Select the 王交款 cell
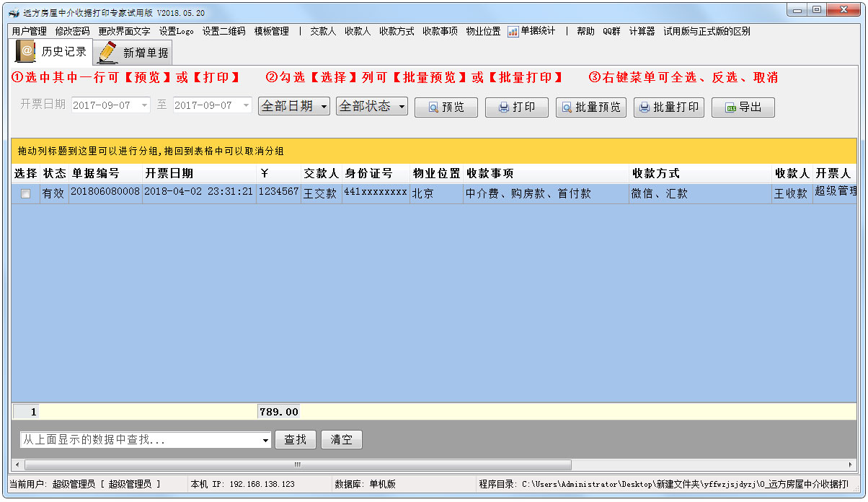The width and height of the screenshot is (868, 502). coord(322,193)
